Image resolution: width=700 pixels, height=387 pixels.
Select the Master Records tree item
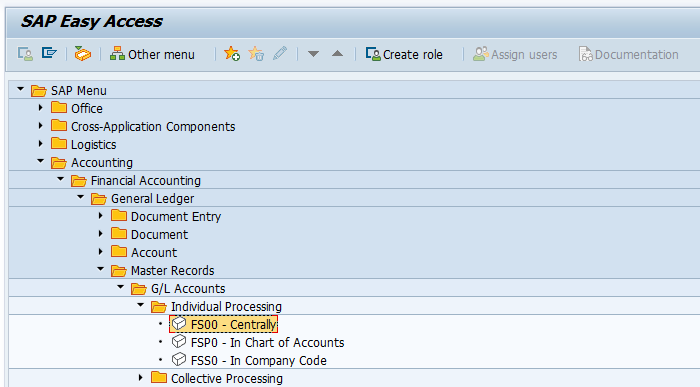172,270
